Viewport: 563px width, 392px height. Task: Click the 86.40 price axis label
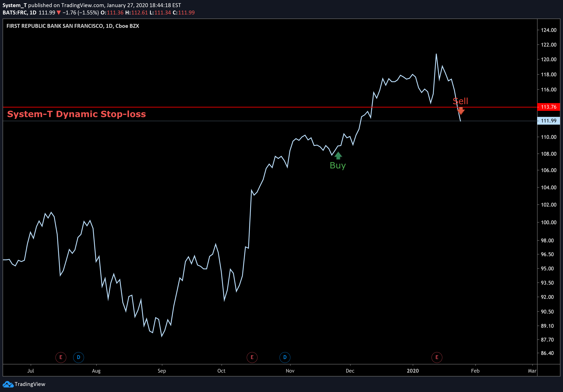547,353
